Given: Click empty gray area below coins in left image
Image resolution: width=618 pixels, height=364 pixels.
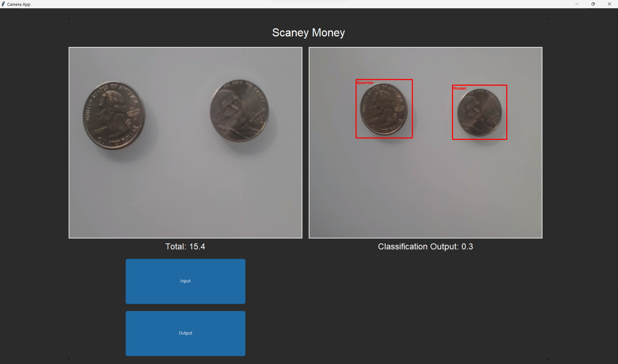Looking at the screenshot, I should pyautogui.click(x=185, y=196).
